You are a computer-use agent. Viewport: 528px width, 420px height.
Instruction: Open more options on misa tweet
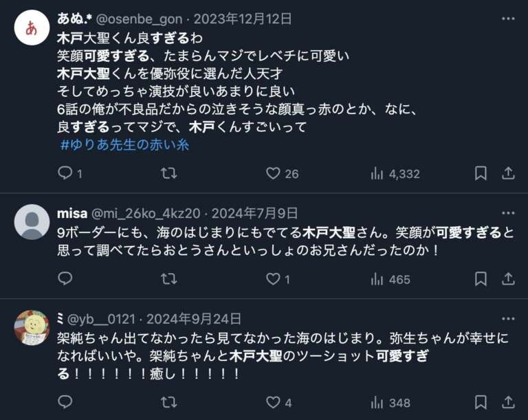pyautogui.click(x=508, y=213)
